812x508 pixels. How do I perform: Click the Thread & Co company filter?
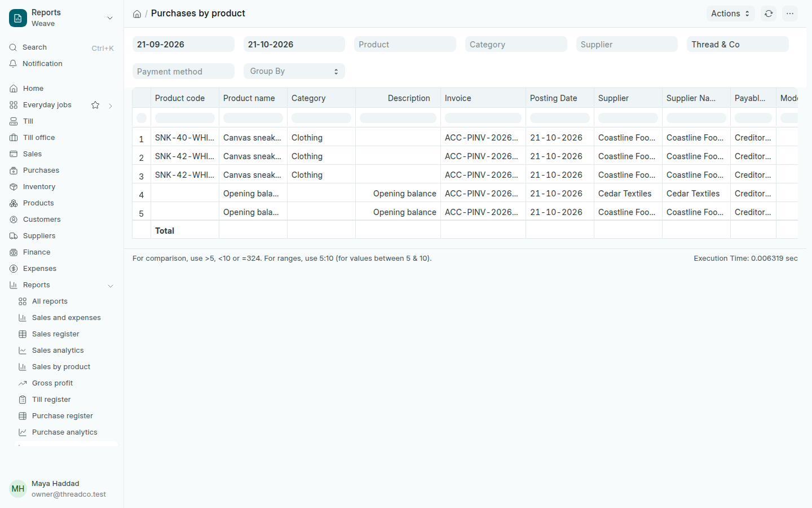click(738, 44)
